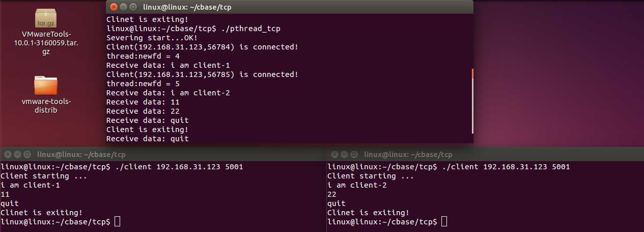
Task: Focus the bottom-right terminal via its title
Action: [x=408, y=154]
